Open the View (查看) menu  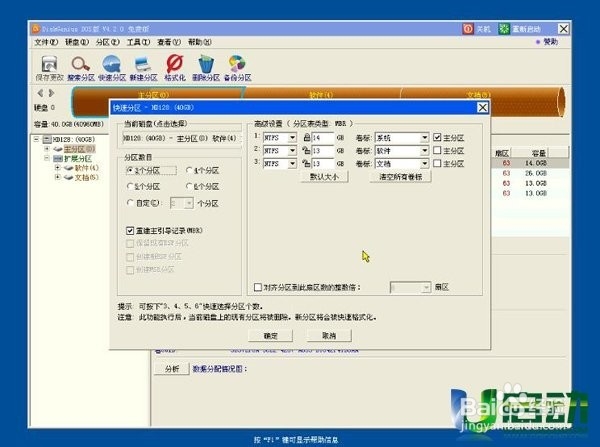tap(169, 42)
